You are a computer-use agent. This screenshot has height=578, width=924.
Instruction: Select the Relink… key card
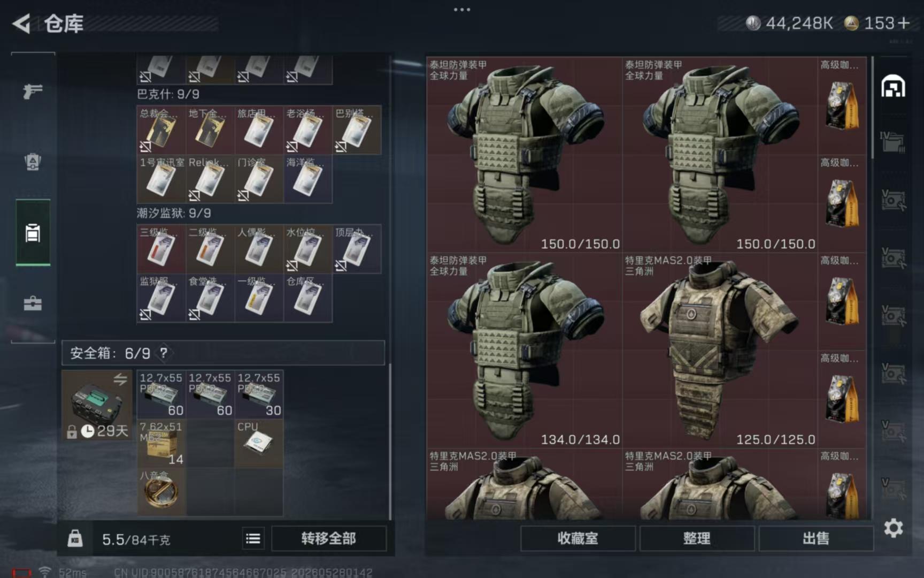(x=210, y=179)
